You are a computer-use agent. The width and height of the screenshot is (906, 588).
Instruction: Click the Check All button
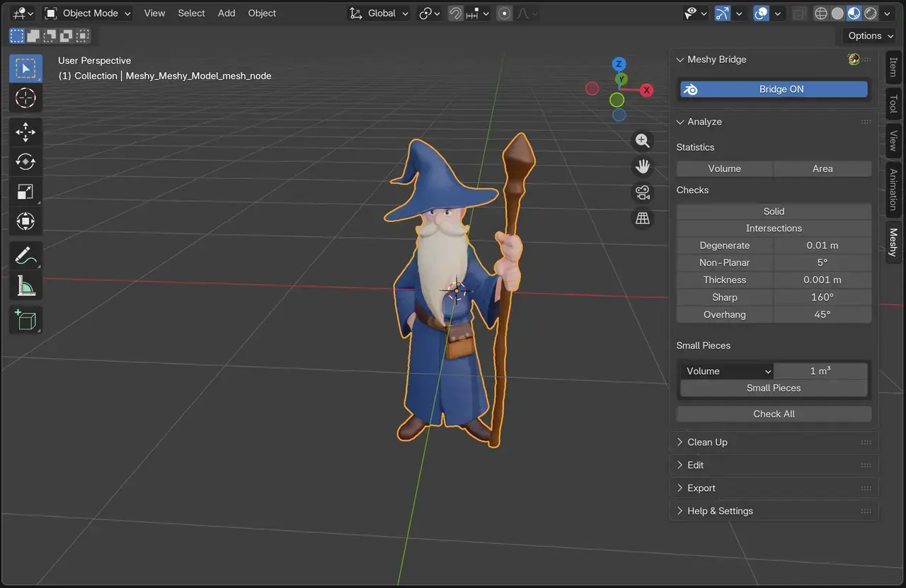click(774, 414)
